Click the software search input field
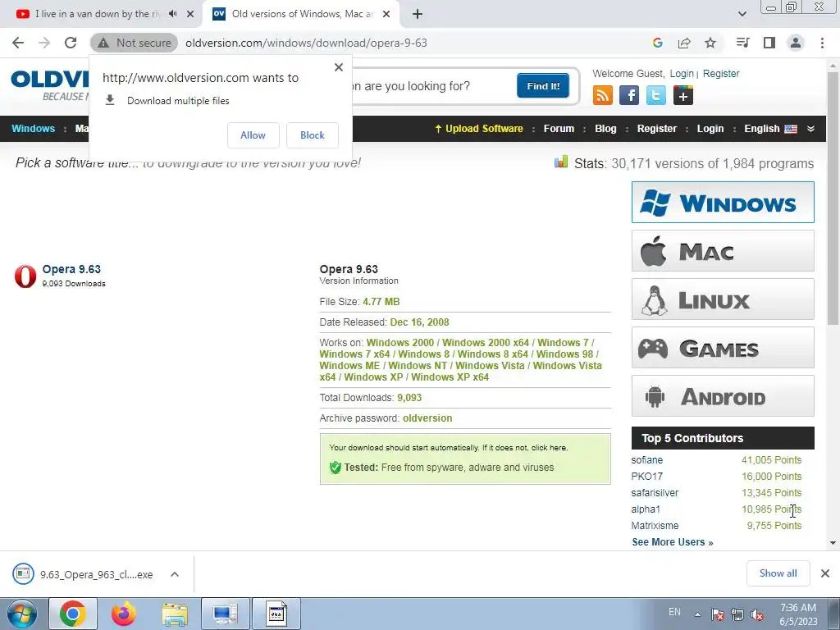 point(433,86)
